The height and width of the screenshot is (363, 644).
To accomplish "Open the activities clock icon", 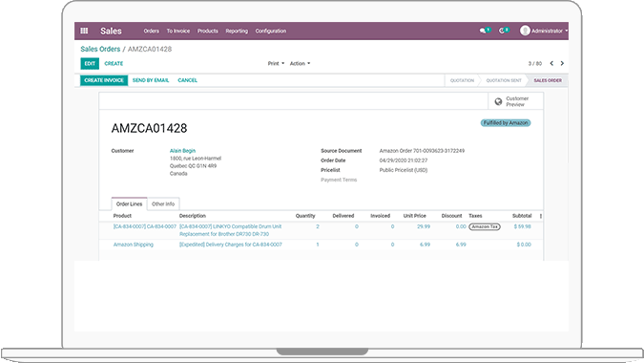I will 502,31.
